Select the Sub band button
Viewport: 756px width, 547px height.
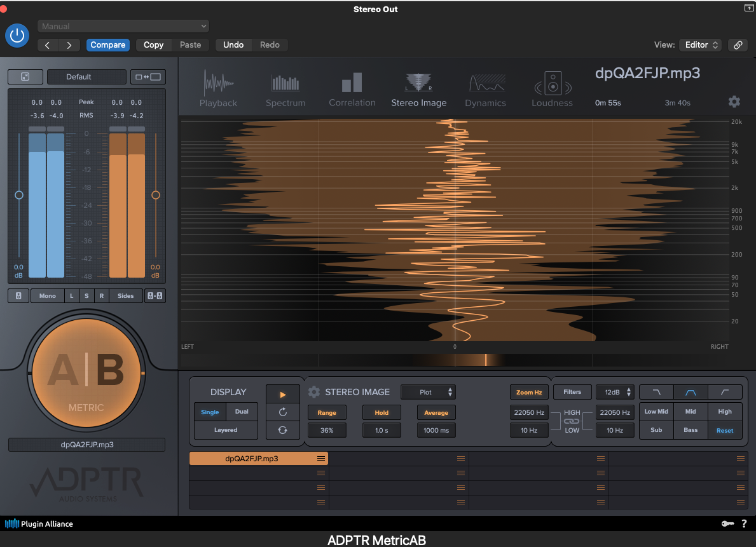point(656,430)
